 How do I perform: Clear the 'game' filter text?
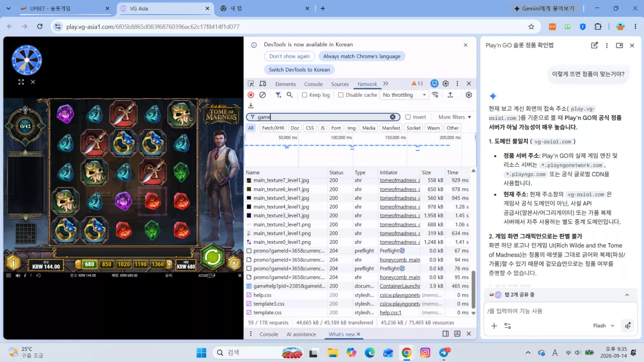(x=392, y=117)
